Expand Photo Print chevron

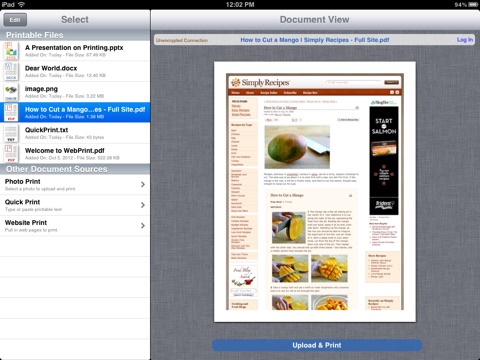143,184
